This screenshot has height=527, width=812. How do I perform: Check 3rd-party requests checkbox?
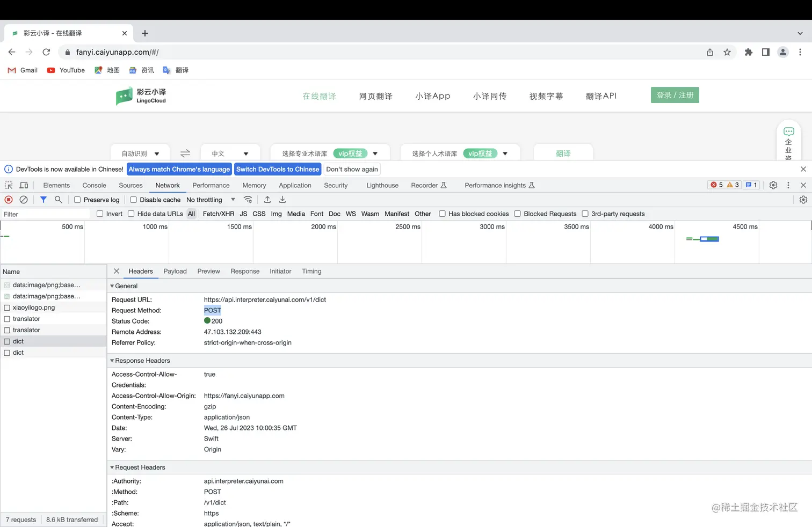click(x=585, y=214)
